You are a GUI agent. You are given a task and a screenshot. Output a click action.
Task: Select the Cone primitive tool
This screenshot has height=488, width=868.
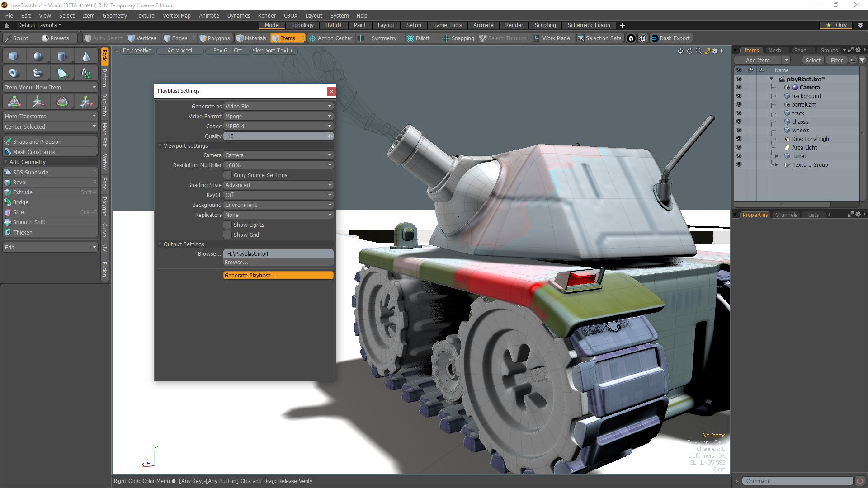coord(86,56)
